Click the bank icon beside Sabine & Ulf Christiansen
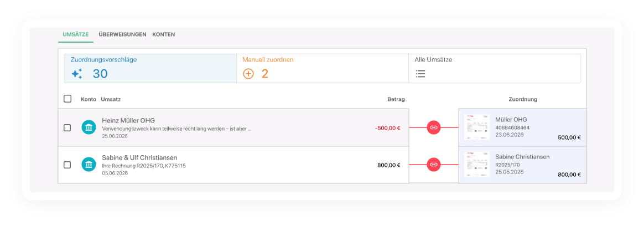 89,165
